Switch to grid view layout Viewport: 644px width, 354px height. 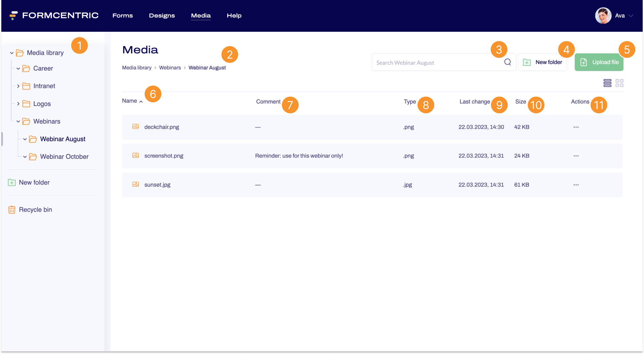coord(619,83)
